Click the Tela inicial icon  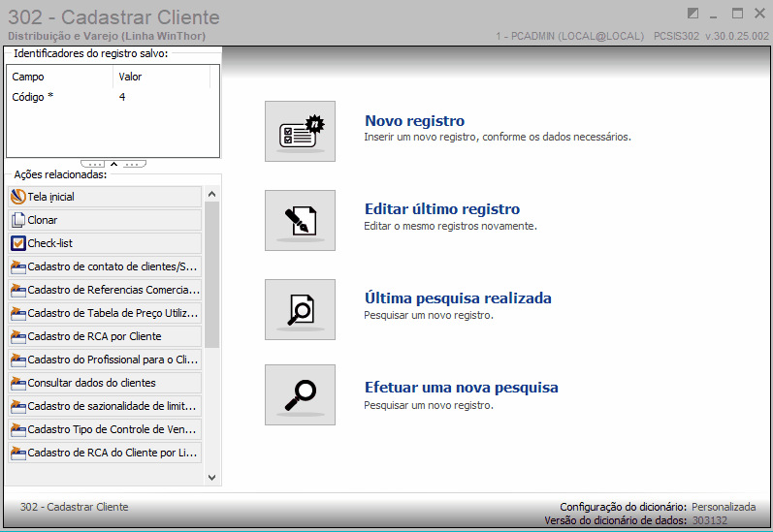[18, 197]
